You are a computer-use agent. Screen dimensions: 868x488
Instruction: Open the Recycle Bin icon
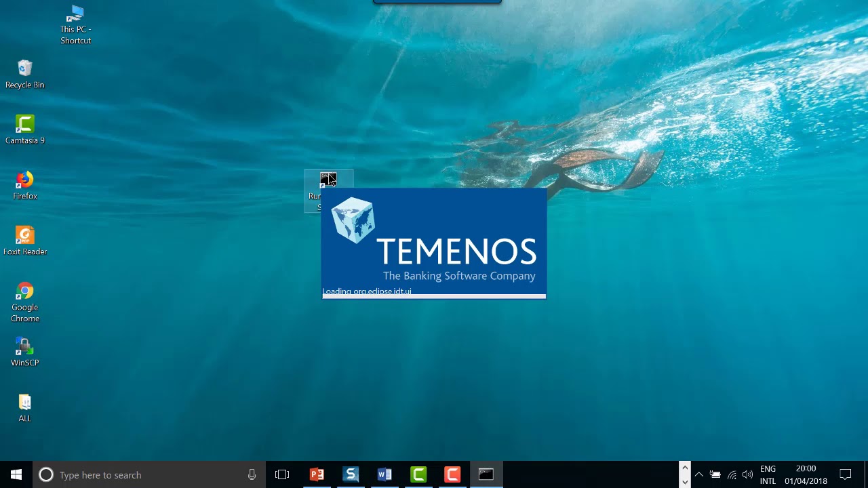[25, 75]
